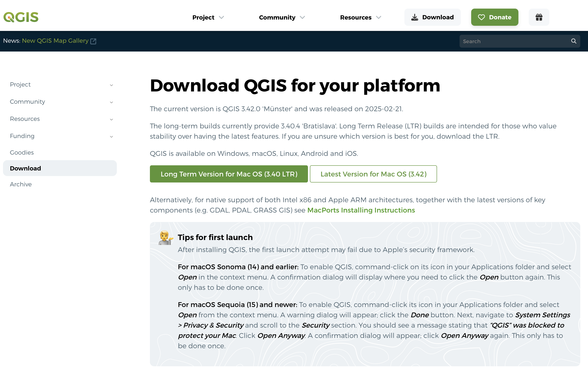The image size is (588, 377).
Task: Click the Download button in the header
Action: pyautogui.click(x=432, y=17)
